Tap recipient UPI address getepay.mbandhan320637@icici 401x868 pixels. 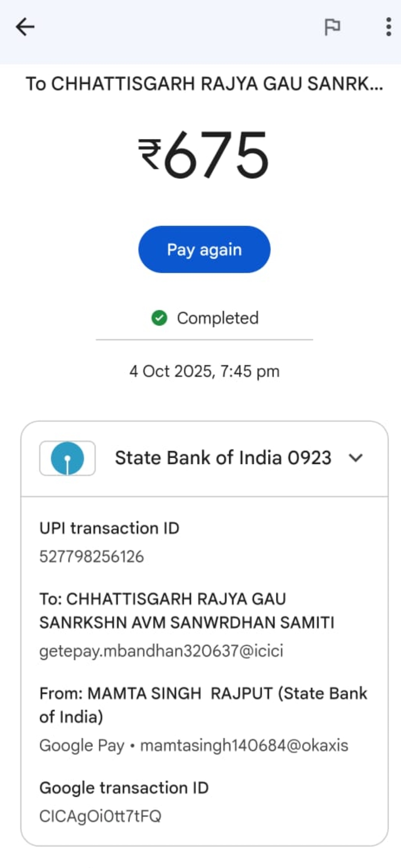pos(161,651)
